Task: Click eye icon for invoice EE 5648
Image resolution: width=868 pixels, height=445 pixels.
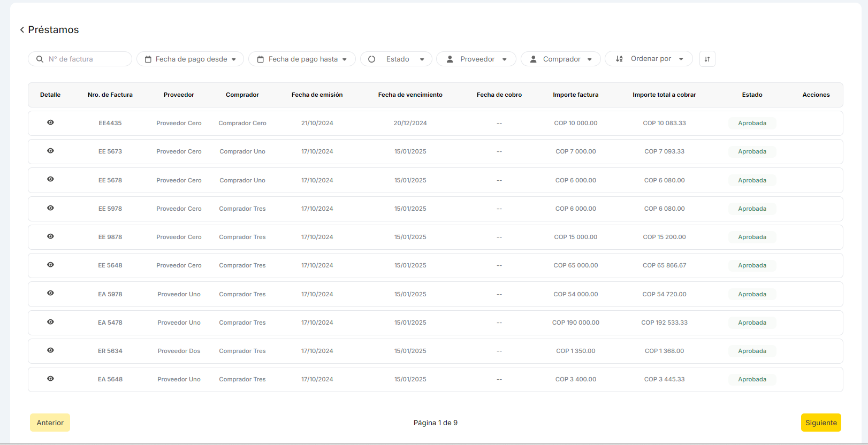Action: (50, 265)
